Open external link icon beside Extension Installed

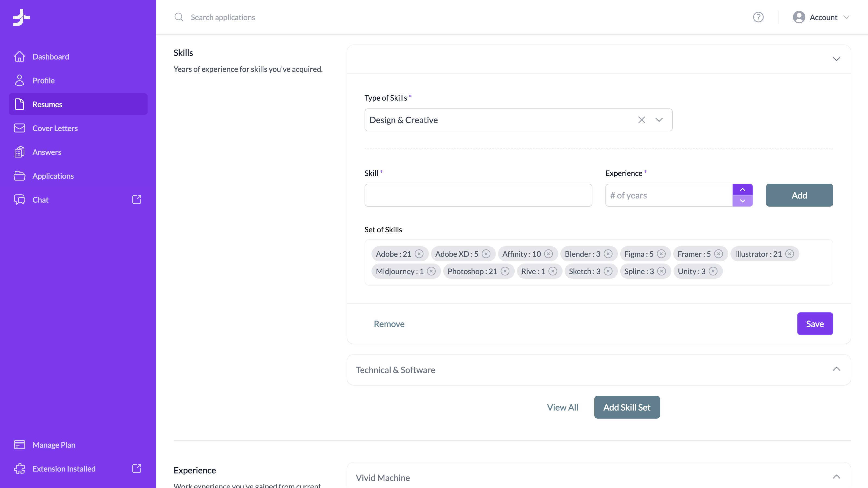137,468
